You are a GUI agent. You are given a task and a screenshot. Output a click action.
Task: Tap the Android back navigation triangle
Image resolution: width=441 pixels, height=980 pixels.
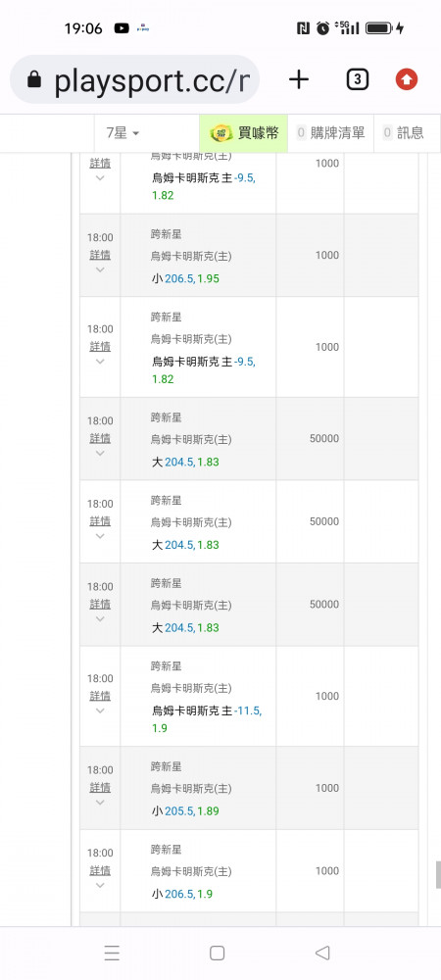[x=321, y=953]
